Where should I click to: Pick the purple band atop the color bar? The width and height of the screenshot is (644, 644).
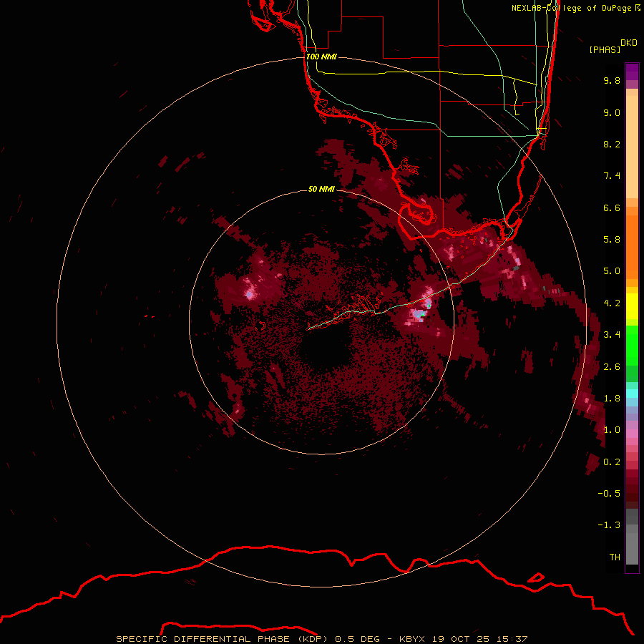click(x=632, y=72)
